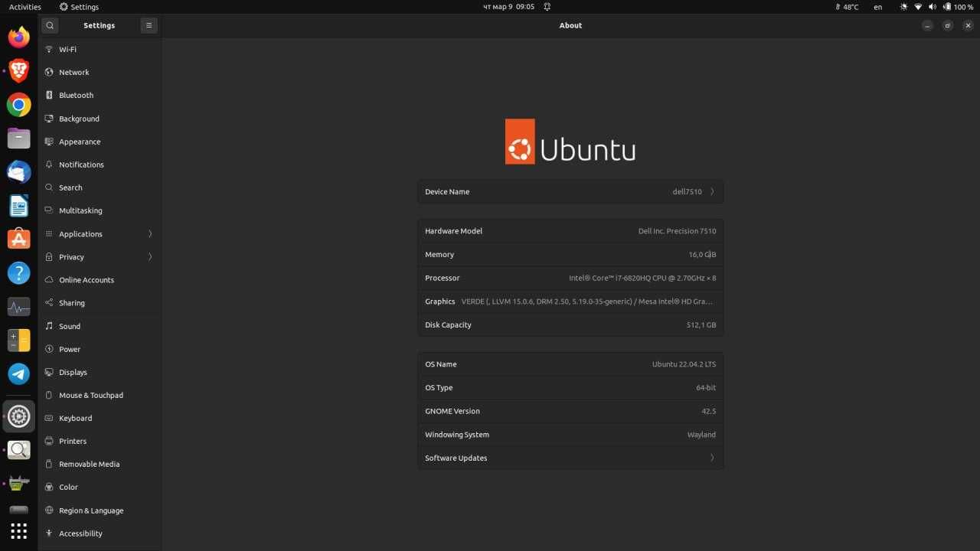Screen dimensions: 980x551
Task: Click the Wi-Fi indicator in top bar
Action: pos(918,7)
